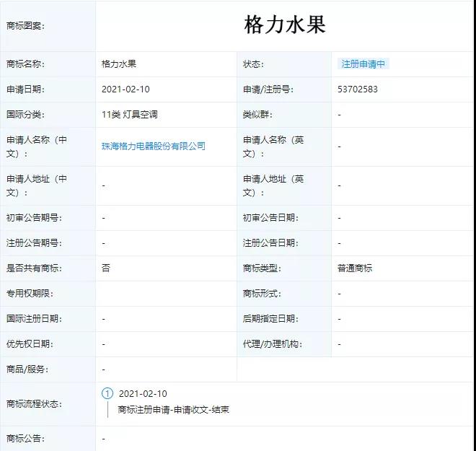Click the 商标类型 label
The image size is (476, 451).
coord(262,268)
